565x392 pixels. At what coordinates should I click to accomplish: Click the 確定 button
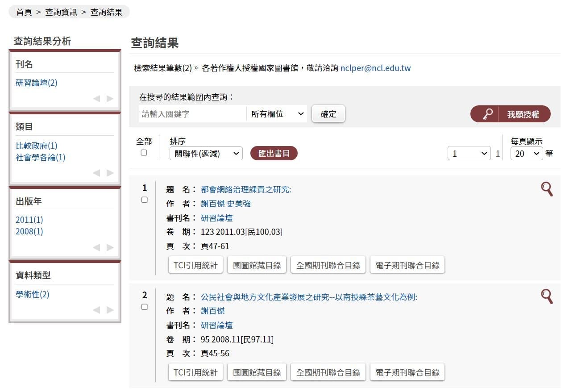(x=328, y=114)
